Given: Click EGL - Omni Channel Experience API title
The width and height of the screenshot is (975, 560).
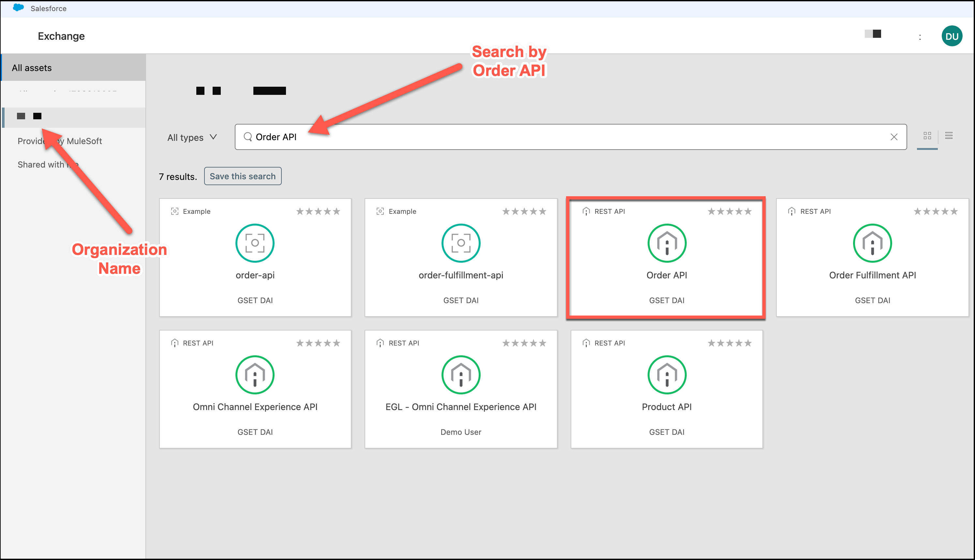Looking at the screenshot, I should tap(460, 407).
